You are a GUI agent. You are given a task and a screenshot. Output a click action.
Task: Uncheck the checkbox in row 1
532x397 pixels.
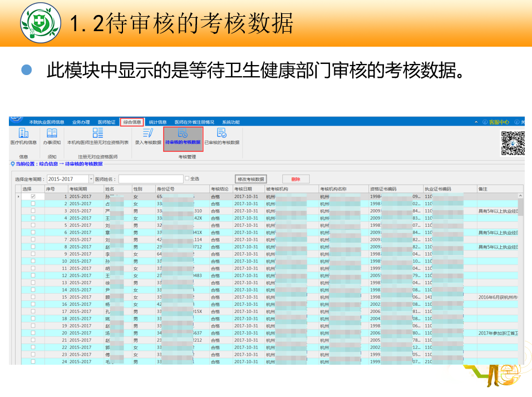tap(33, 197)
